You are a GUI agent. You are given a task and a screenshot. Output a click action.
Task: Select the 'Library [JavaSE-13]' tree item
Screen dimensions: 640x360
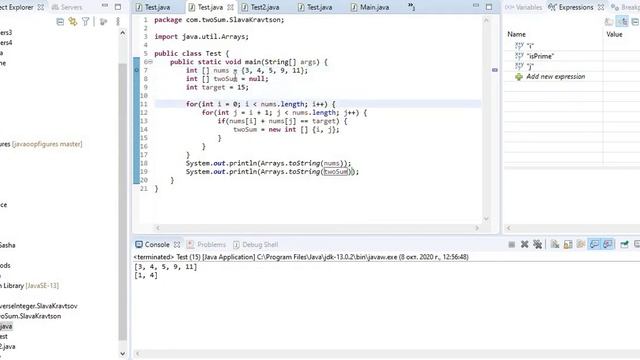(x=29, y=286)
